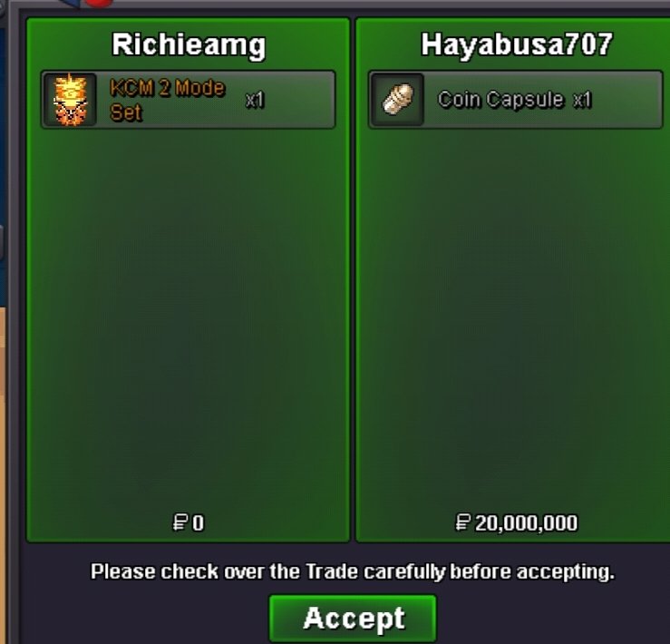Accept the trade

(353, 618)
